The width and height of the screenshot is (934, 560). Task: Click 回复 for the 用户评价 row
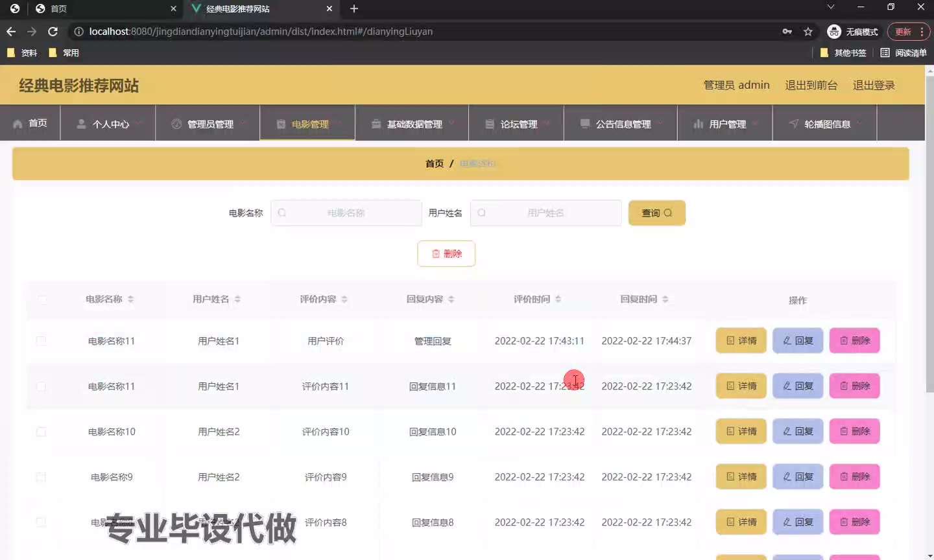pos(798,340)
